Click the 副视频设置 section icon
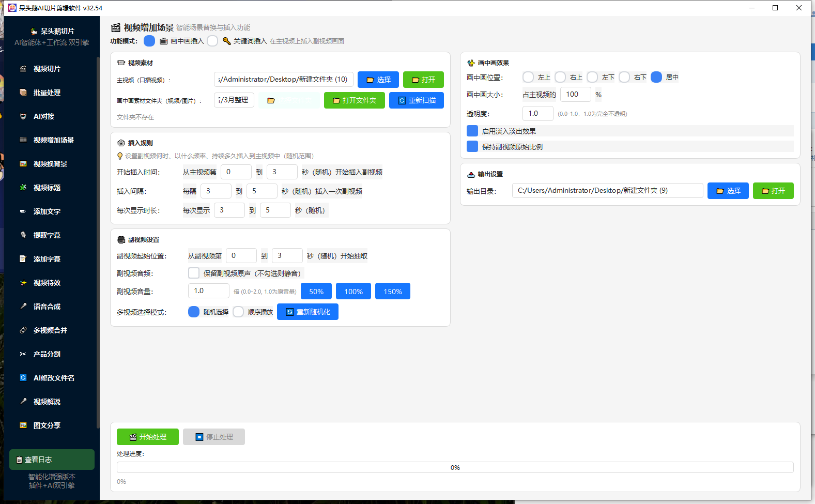The width and height of the screenshot is (815, 504). pos(121,240)
